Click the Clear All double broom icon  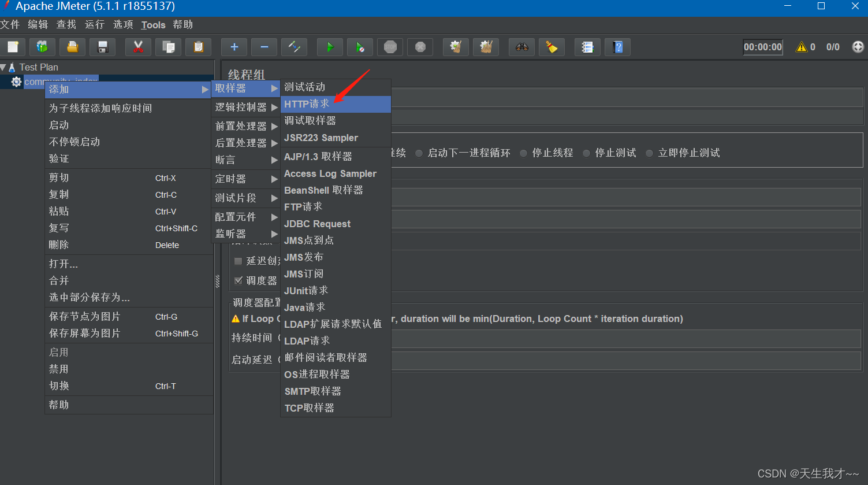coord(486,47)
